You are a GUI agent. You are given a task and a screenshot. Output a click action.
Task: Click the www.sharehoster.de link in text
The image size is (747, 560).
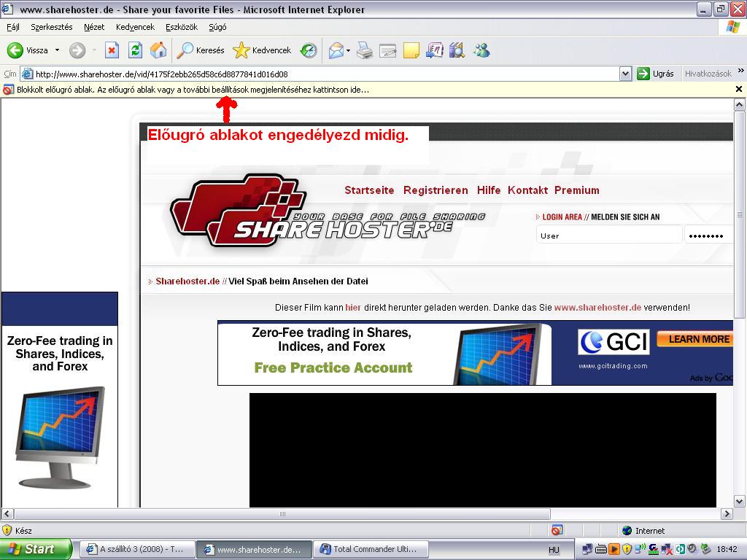point(597,308)
